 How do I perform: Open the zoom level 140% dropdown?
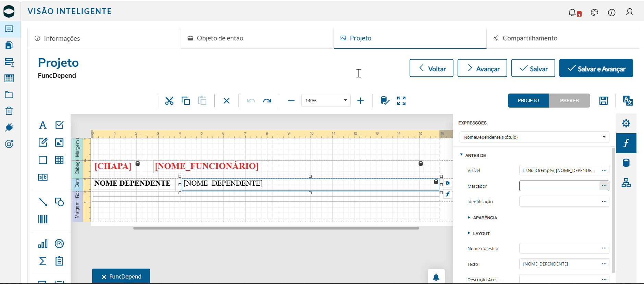point(326,100)
